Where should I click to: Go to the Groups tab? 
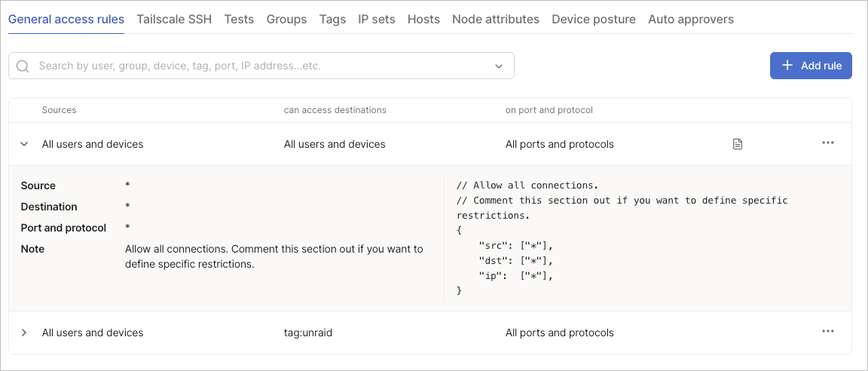[287, 20]
